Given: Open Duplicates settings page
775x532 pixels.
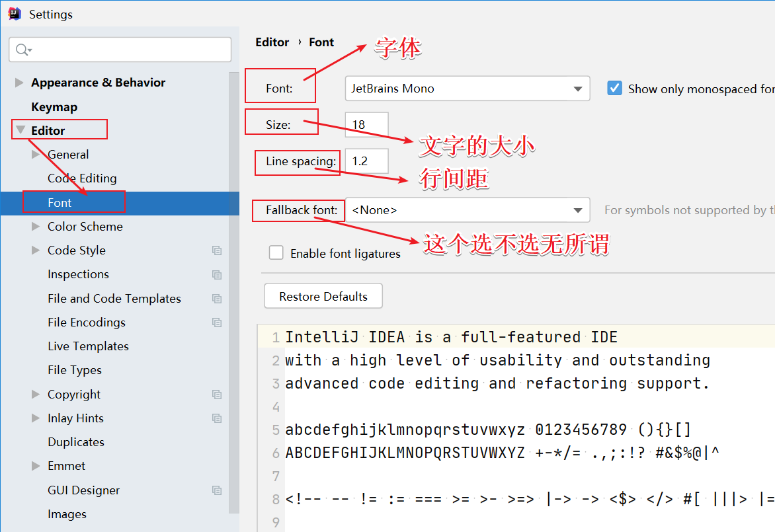Looking at the screenshot, I should pyautogui.click(x=76, y=442).
